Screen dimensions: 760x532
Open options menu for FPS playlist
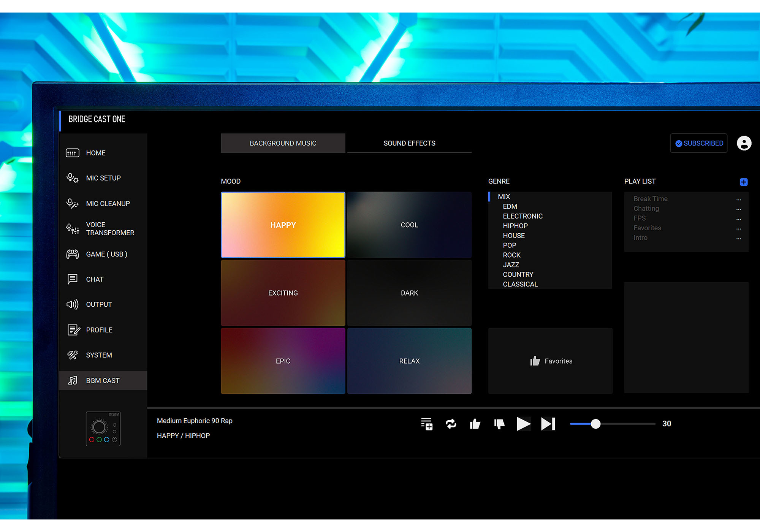(739, 219)
